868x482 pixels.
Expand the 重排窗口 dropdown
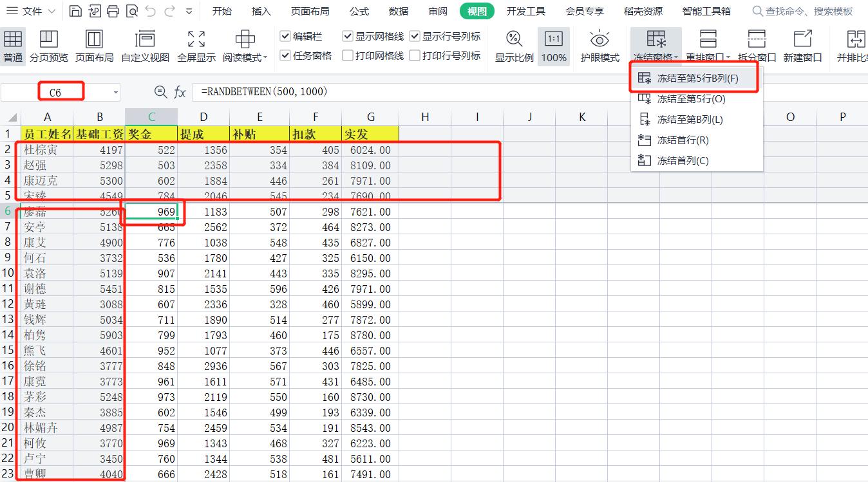click(708, 45)
